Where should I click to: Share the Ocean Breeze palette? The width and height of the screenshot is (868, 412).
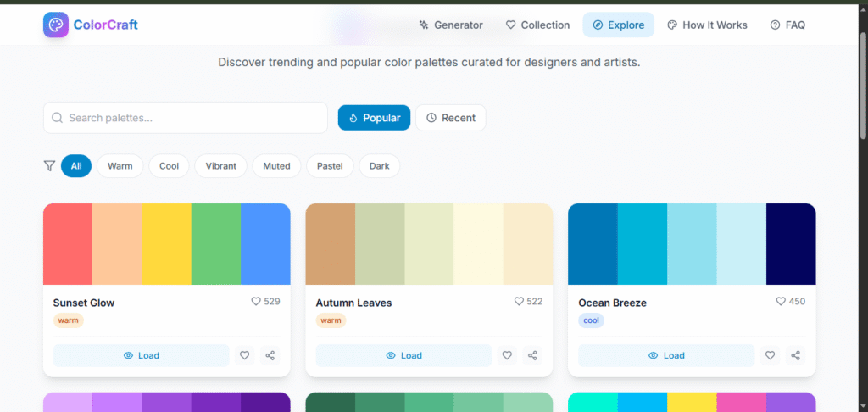(795, 355)
